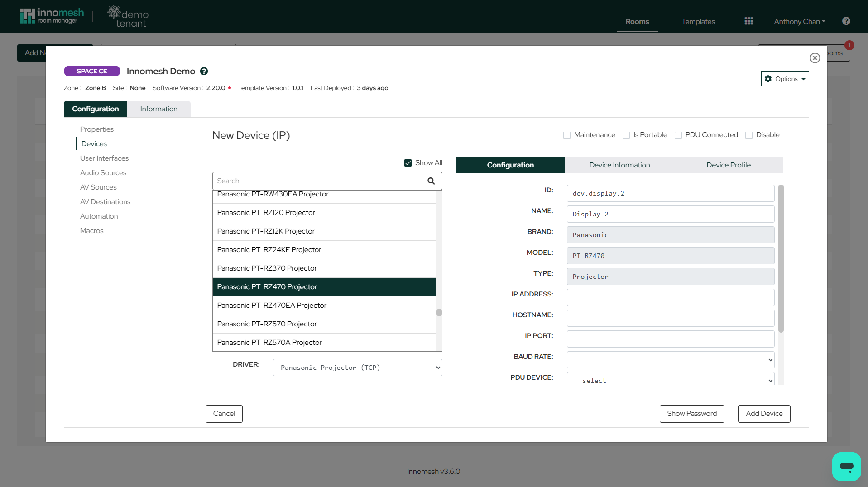Image resolution: width=868 pixels, height=487 pixels.
Task: Open the PDU Device select dropdown
Action: [x=670, y=379]
